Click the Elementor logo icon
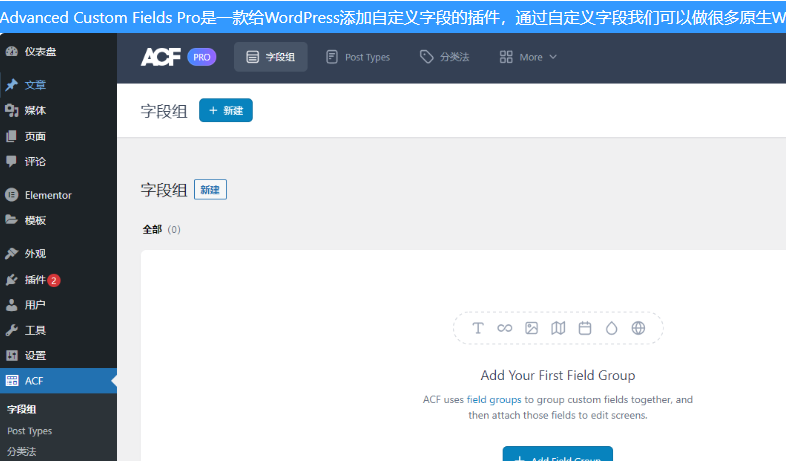 pos(12,195)
